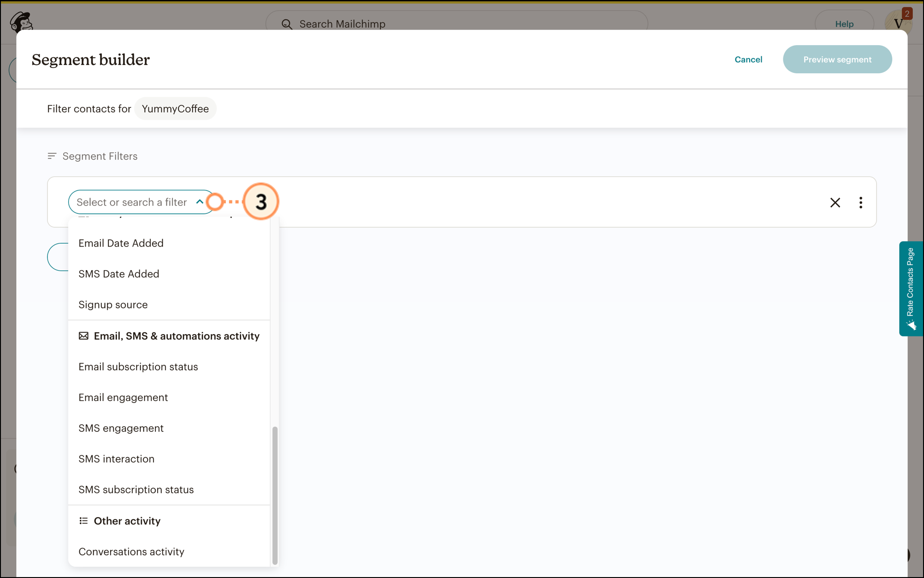The image size is (924, 578).
Task: Click the filter list scrollbar thumb
Action: click(275, 495)
